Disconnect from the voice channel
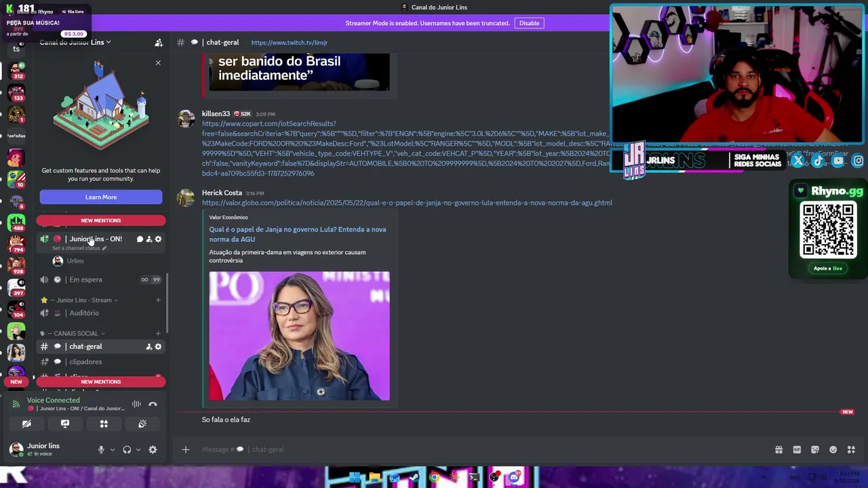The image size is (868, 488). point(153,405)
